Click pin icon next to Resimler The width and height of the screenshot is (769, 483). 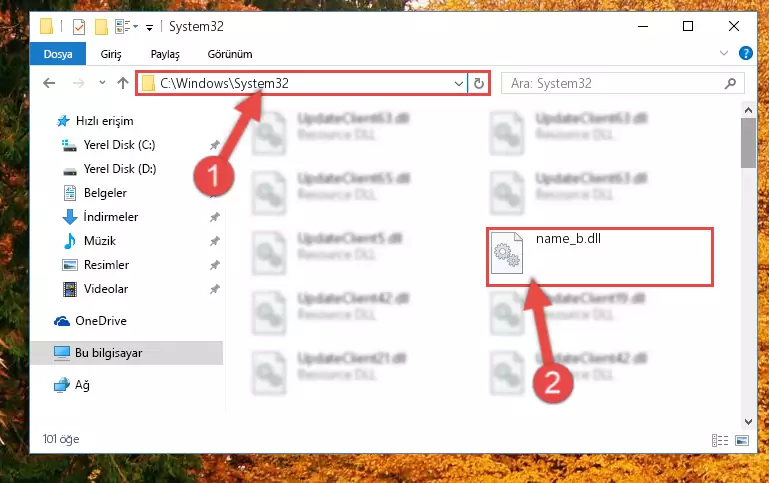pos(215,265)
